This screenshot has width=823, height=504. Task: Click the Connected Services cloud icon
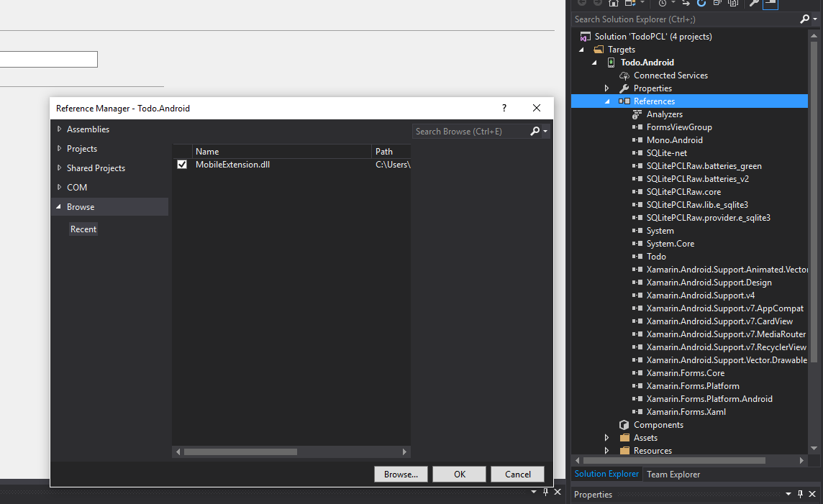click(624, 75)
